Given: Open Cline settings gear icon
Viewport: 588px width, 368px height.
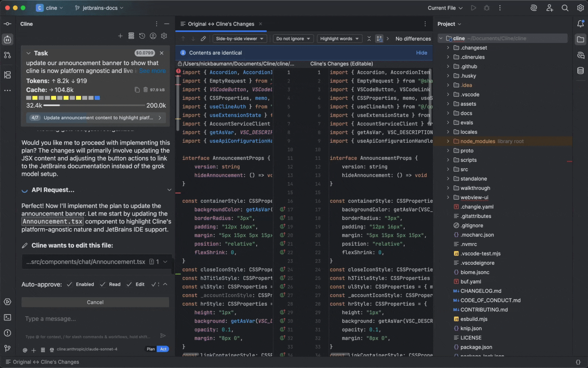Looking at the screenshot, I should (x=164, y=36).
